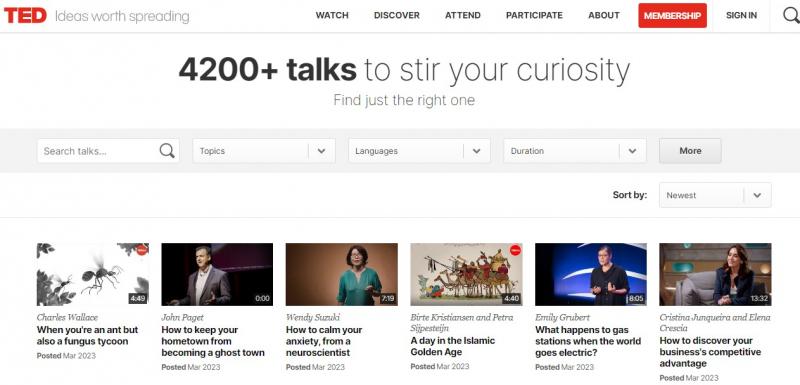The image size is (800, 385).
Task: Click the 4:40 duration label on Islamic Golden Age thumbnail
Action: 511,298
